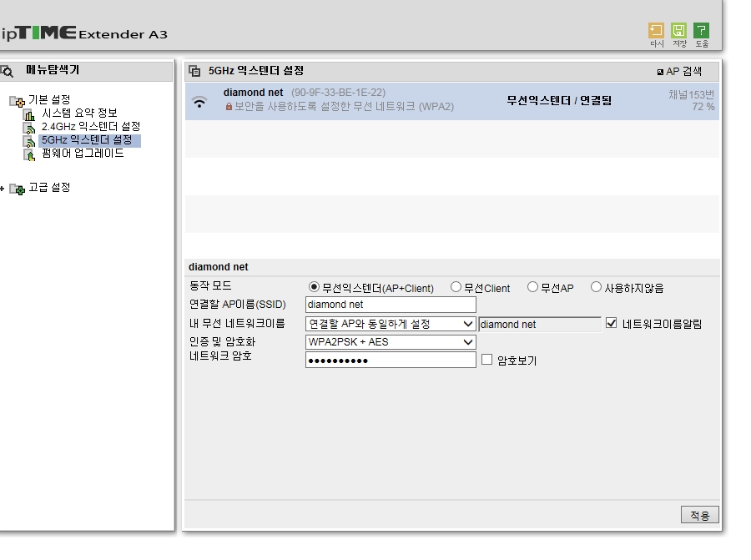Select the diamond net AP list row
This screenshot has width=751, height=560.
tap(452, 102)
